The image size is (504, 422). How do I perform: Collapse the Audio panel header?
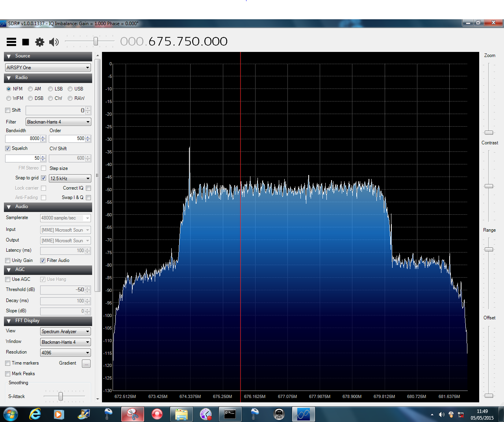[48, 207]
